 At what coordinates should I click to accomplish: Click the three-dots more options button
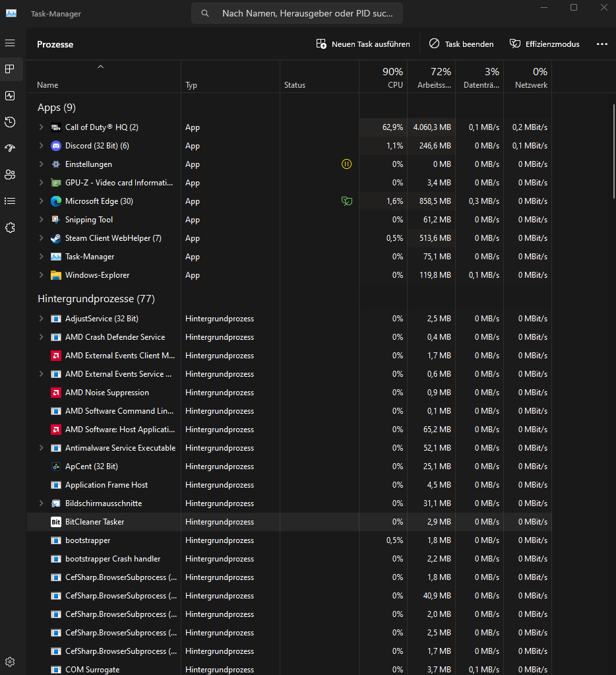coord(601,44)
